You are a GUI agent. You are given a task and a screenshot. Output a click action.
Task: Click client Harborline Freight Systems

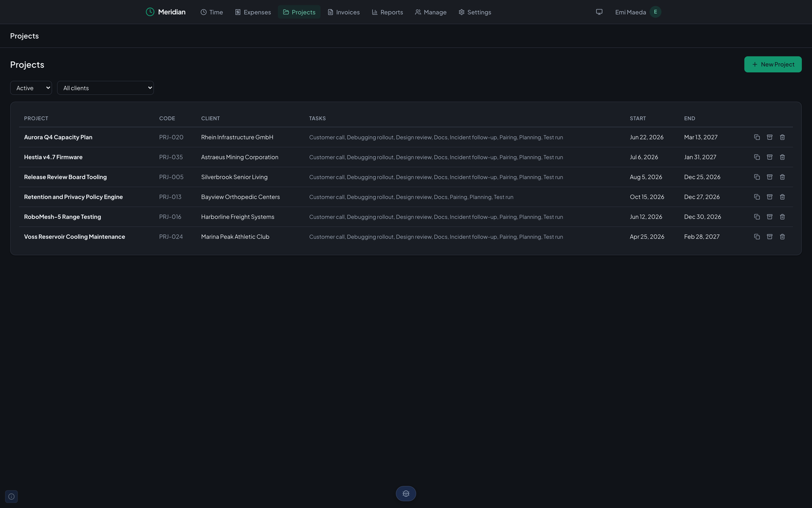click(238, 217)
